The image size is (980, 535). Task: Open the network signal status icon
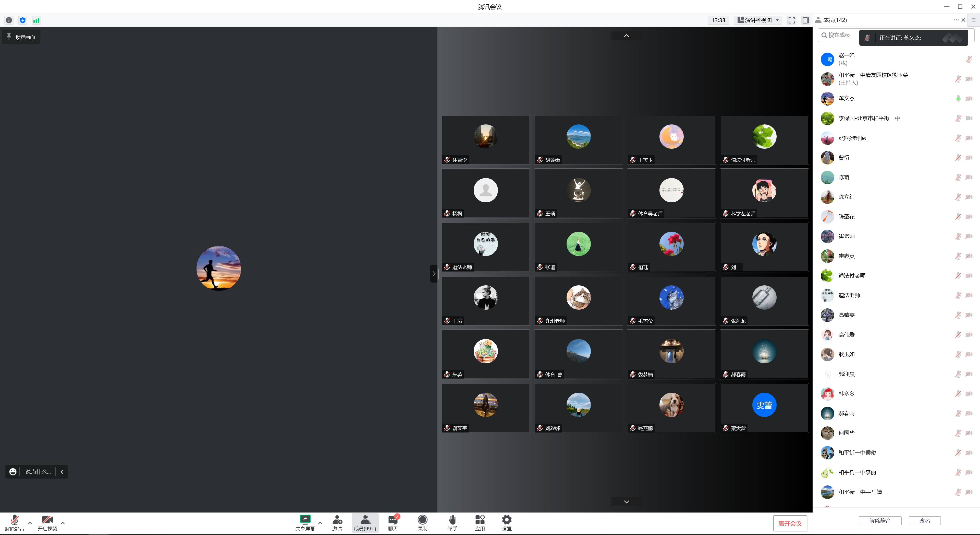pyautogui.click(x=36, y=20)
